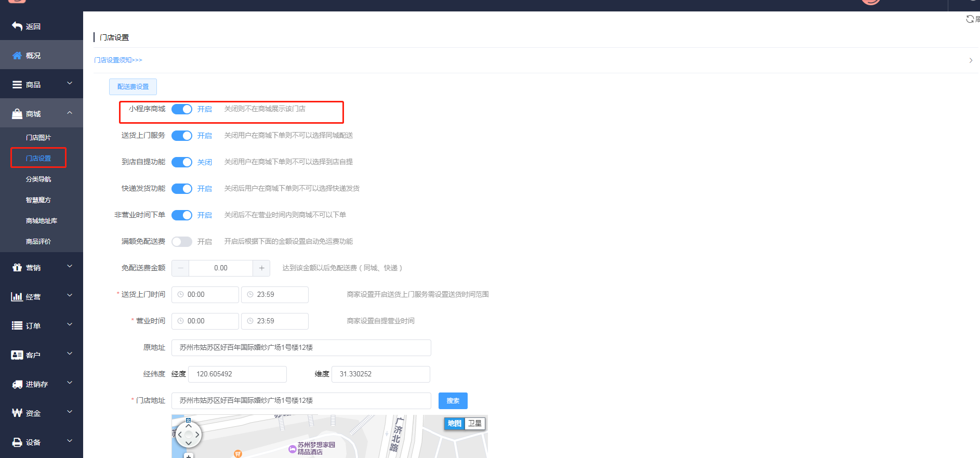
Task: Click the 原地址 input field
Action: pyautogui.click(x=301, y=348)
